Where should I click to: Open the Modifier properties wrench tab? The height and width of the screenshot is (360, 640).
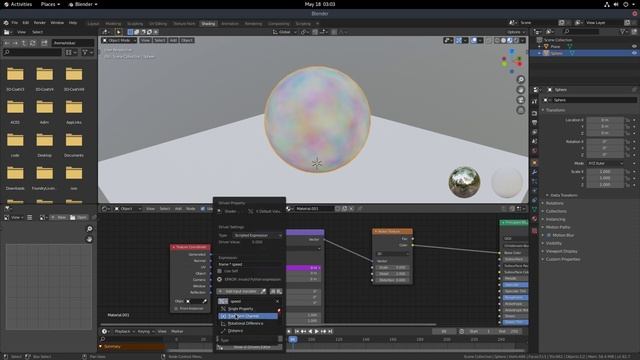534,172
